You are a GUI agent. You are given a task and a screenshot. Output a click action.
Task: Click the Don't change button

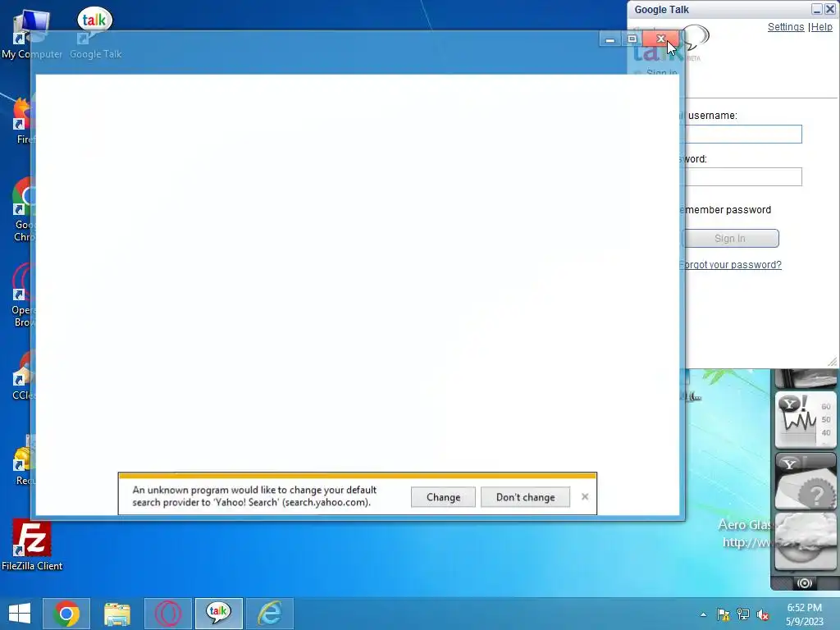[x=525, y=497]
